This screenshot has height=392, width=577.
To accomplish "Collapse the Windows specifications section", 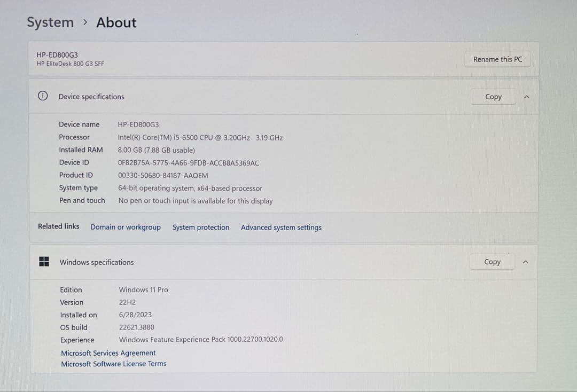I will pyautogui.click(x=525, y=262).
